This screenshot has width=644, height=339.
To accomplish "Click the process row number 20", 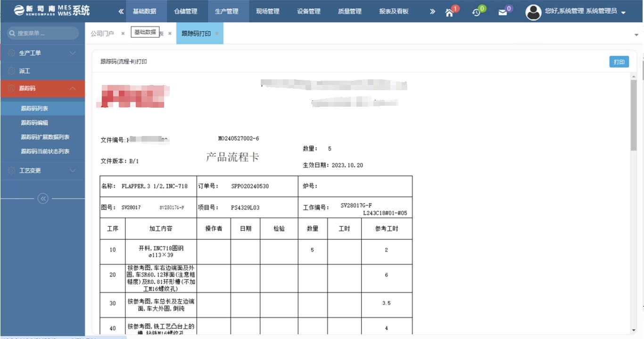I will [113, 274].
